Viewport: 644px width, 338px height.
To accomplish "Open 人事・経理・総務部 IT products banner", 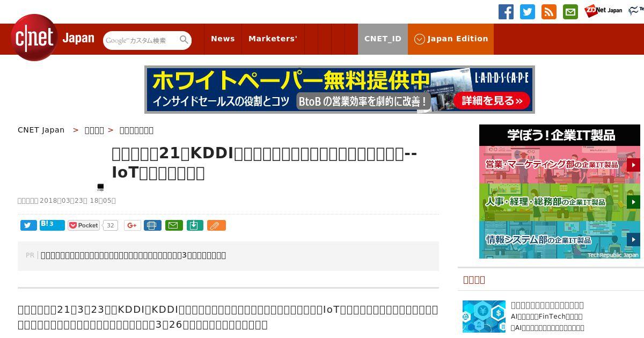I will (x=560, y=202).
